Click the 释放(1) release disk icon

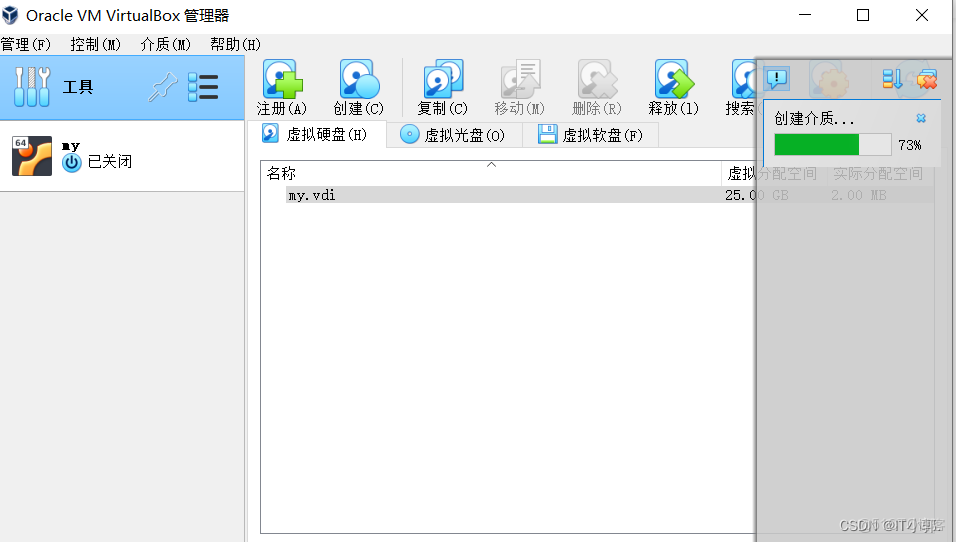674,79
